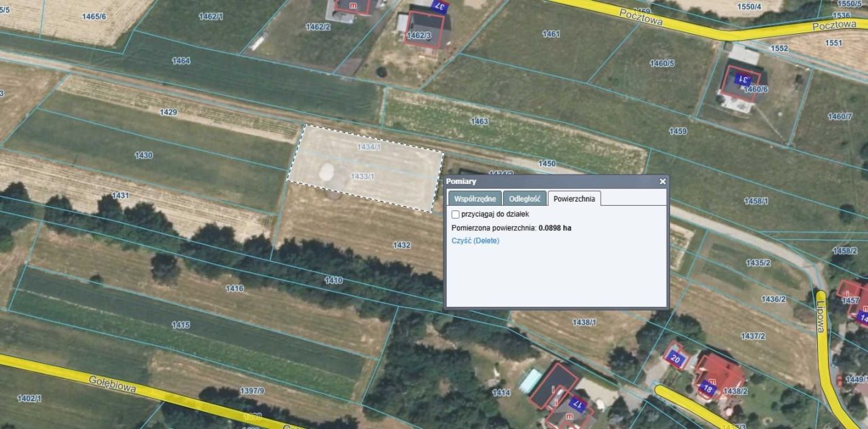The image size is (868, 429).
Task: Click house number marker 18
Action: [x=707, y=390]
